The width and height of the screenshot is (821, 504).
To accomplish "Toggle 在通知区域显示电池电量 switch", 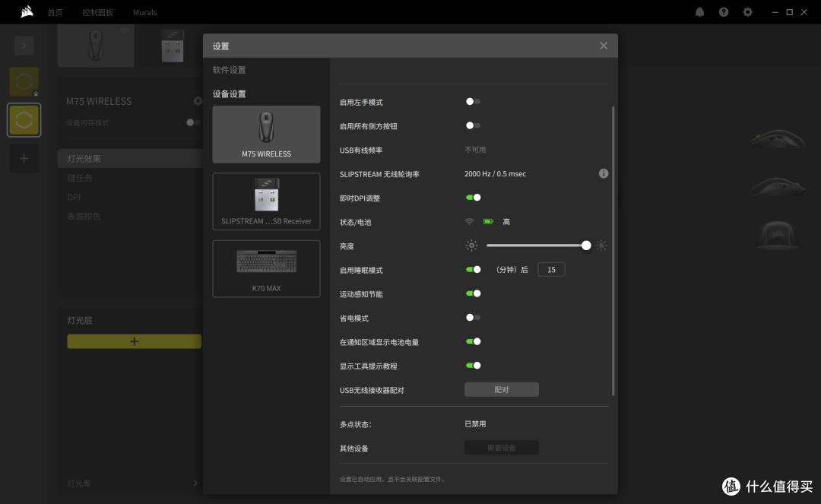I will click(x=473, y=342).
